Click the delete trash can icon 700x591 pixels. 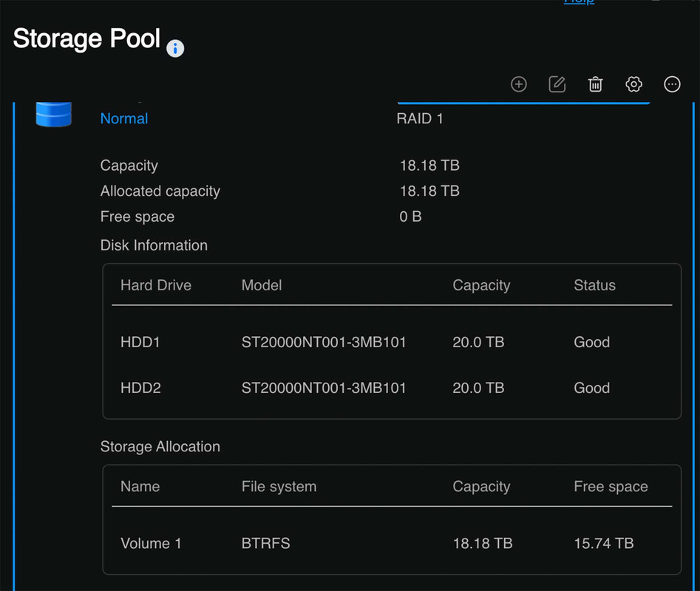click(x=595, y=84)
